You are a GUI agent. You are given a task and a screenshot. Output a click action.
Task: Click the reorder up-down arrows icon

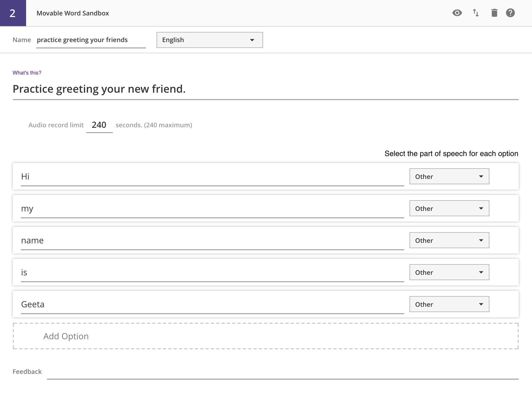pyautogui.click(x=476, y=13)
